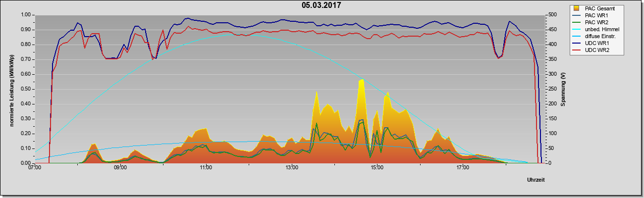Select the PAC WR1 legend entry
The width and height of the screenshot is (644, 198).
597,15
